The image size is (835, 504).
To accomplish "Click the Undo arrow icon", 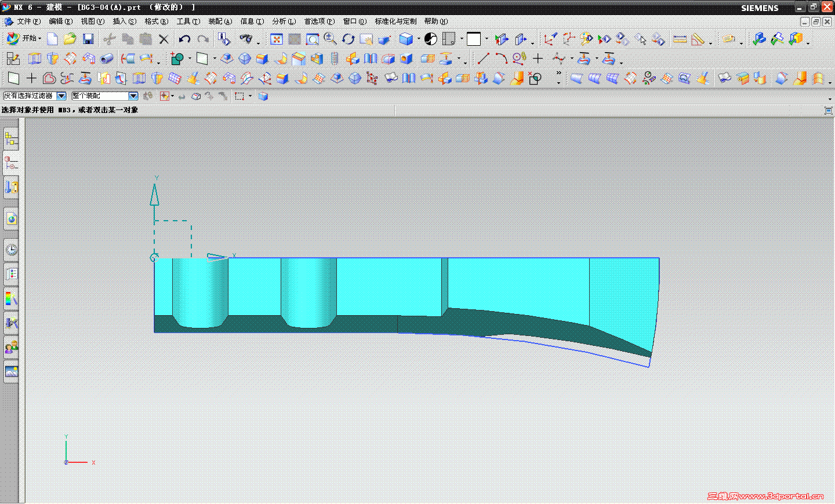I will click(184, 39).
